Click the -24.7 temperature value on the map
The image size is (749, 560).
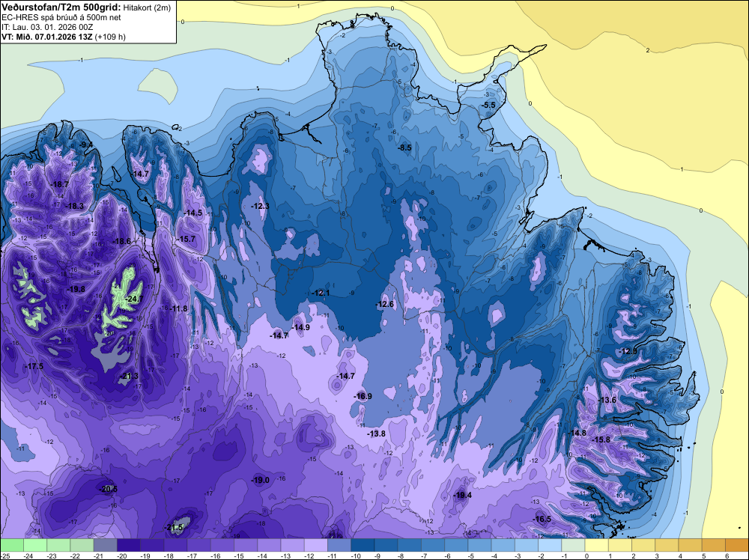pos(134,299)
